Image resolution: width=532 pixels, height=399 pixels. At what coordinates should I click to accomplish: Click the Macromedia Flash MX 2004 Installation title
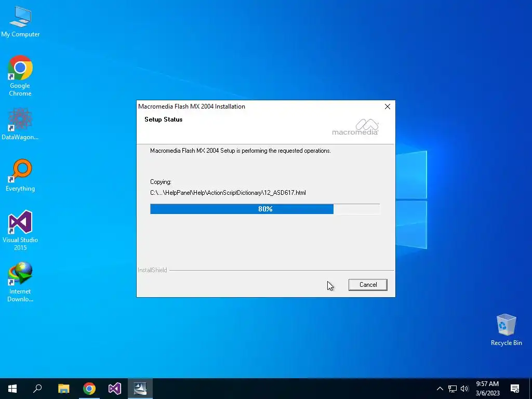(x=192, y=107)
